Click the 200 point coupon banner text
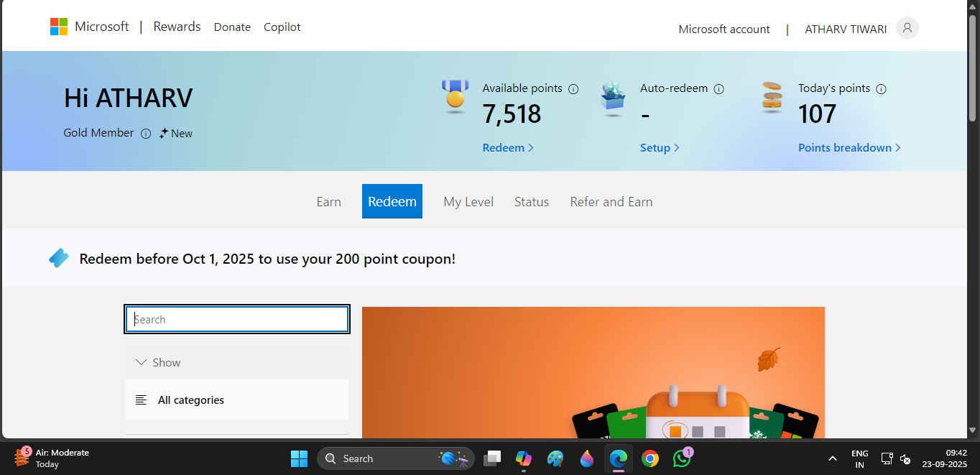 [267, 259]
